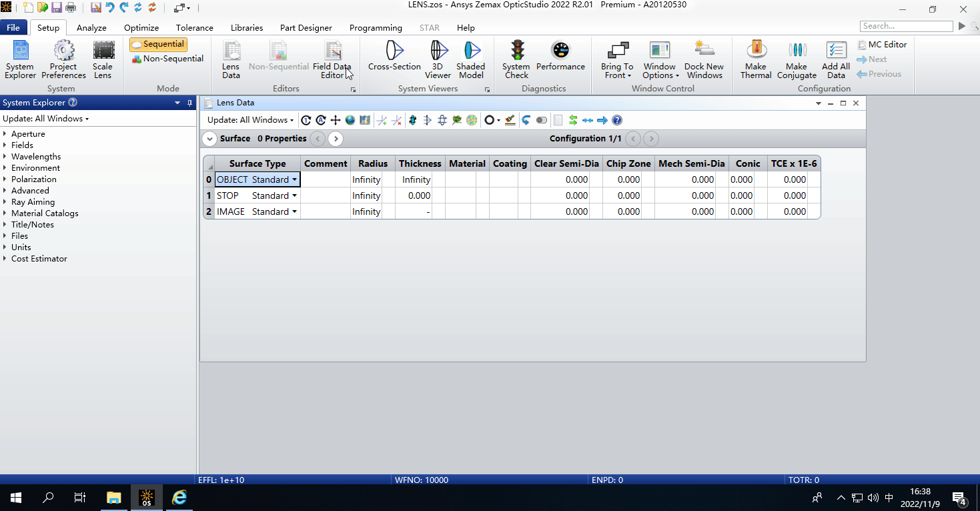The width and height of the screenshot is (980, 511).
Task: Go to next surface in properties bar
Action: point(336,139)
